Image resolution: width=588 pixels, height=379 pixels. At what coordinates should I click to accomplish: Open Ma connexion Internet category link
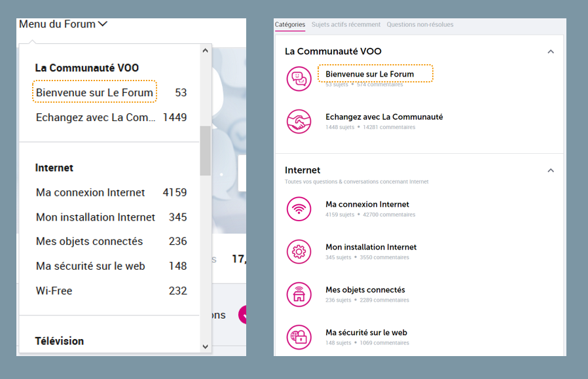pos(367,204)
